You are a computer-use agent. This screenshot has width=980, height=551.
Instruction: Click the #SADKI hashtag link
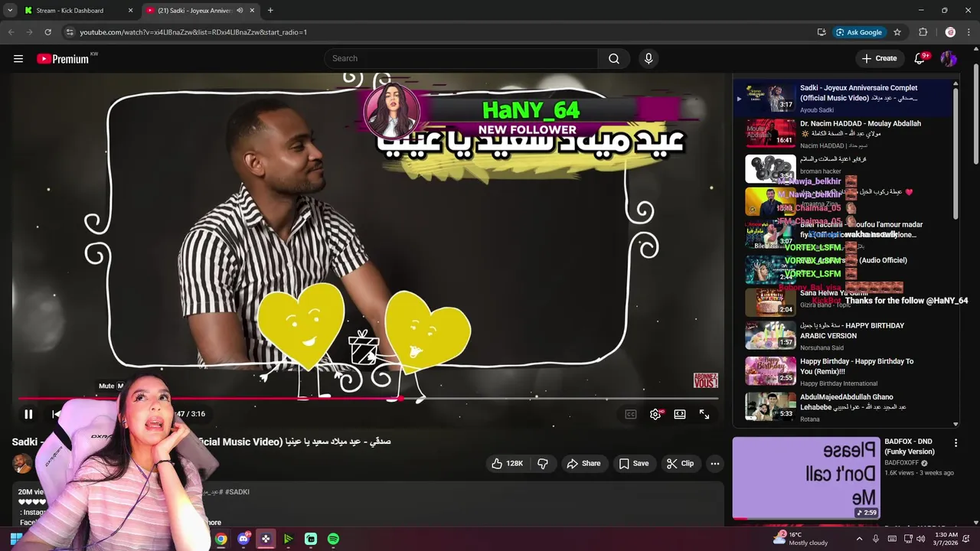point(237,492)
